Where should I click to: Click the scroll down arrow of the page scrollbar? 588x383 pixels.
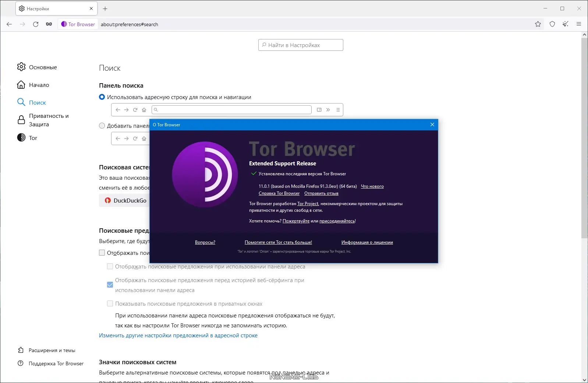[x=584, y=380]
